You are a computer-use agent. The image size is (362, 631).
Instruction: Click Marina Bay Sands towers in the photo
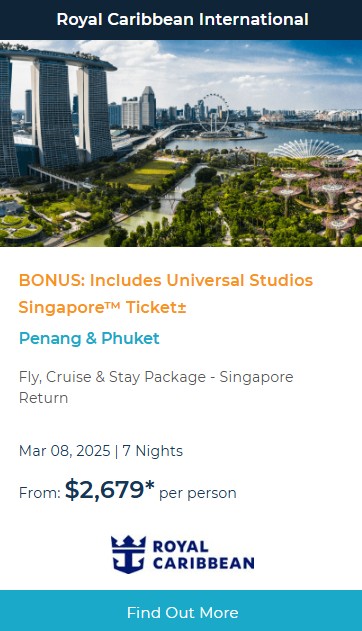[x=56, y=113]
